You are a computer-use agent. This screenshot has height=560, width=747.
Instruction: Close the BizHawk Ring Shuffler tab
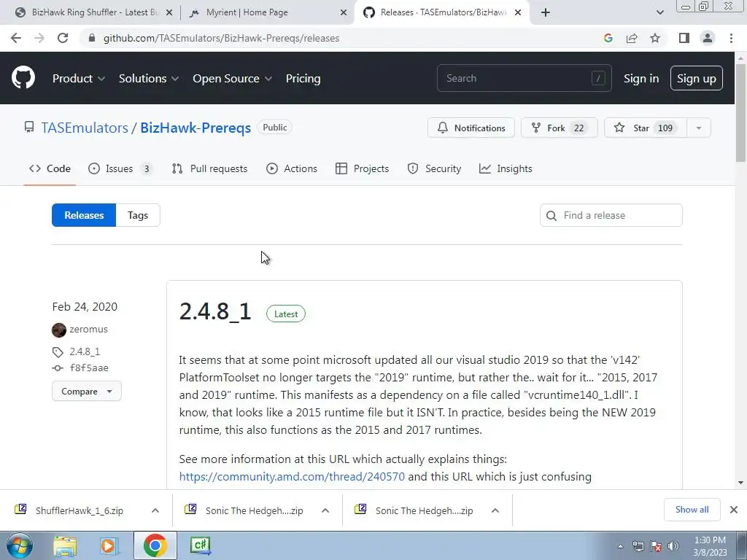(169, 12)
